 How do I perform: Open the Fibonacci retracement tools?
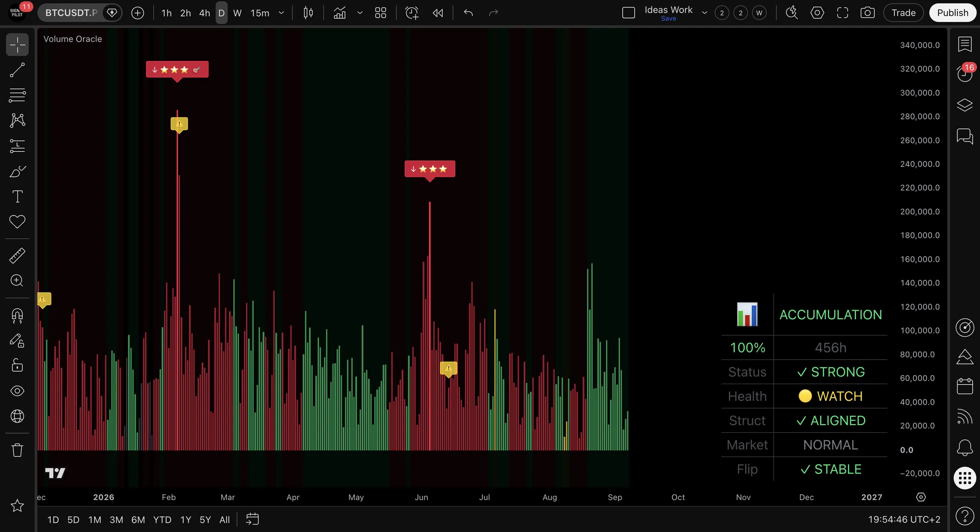tap(17, 95)
